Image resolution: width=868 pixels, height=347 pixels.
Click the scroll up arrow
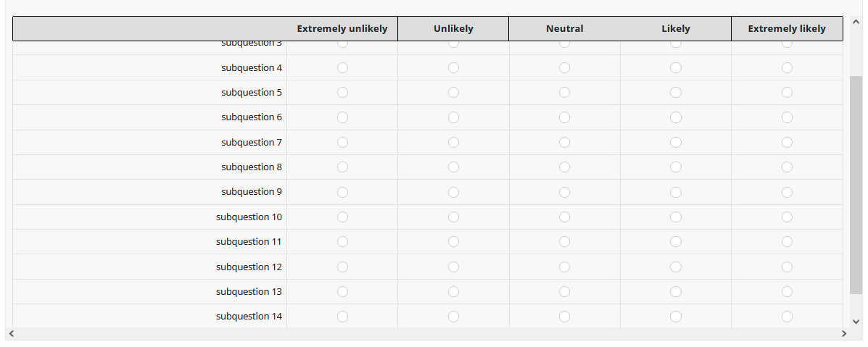856,23
